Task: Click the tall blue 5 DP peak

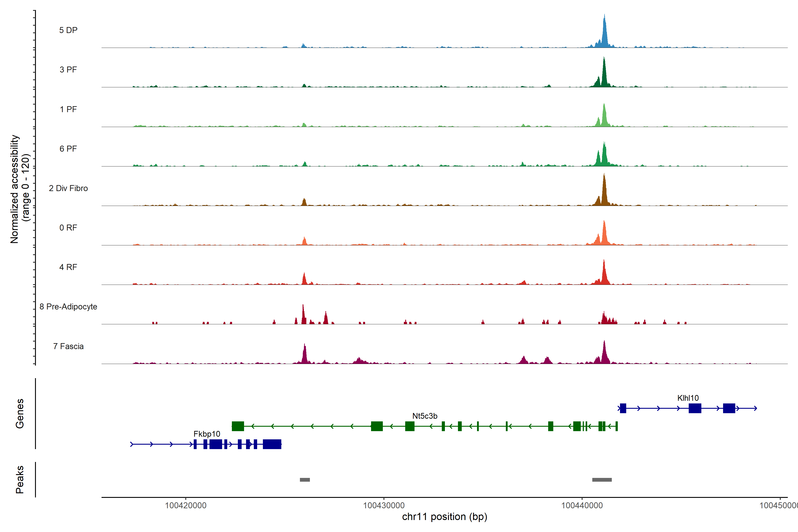Action: [604, 34]
